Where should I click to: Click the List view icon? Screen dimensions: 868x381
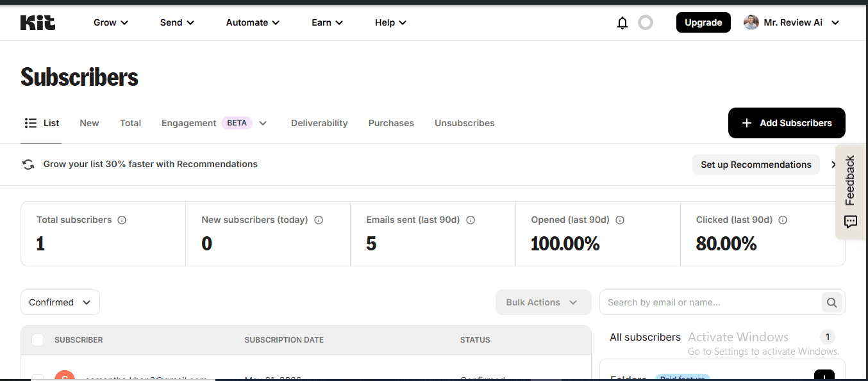(30, 123)
